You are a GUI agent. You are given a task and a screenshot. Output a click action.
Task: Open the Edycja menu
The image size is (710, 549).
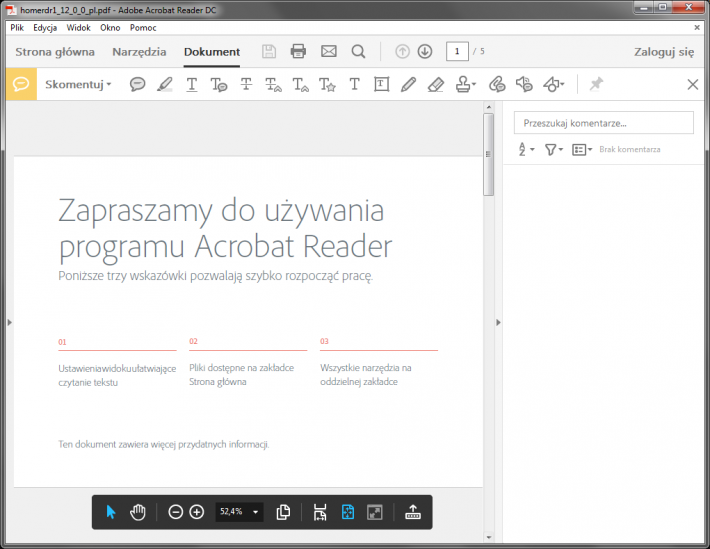pyautogui.click(x=45, y=28)
